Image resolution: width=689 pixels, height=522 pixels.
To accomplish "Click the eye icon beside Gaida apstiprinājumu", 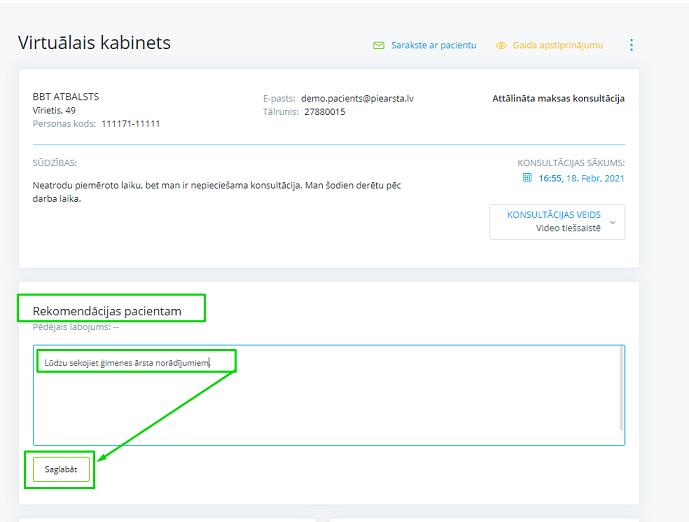I will (502, 46).
